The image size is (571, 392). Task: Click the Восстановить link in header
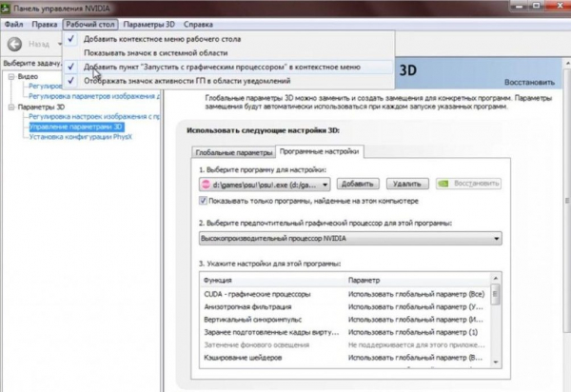[x=529, y=82]
